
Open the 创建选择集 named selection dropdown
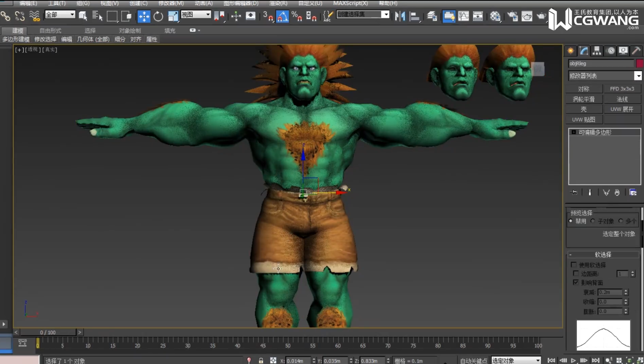point(363,14)
